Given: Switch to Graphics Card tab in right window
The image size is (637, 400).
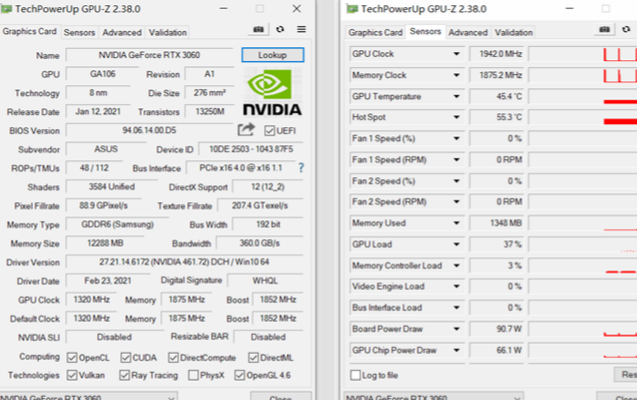Looking at the screenshot, I should pyautogui.click(x=375, y=32).
